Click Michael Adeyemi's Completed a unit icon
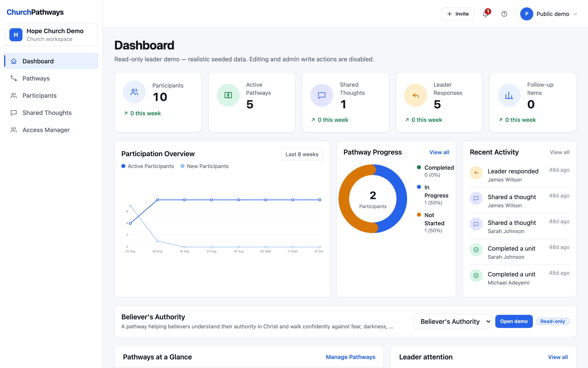This screenshot has width=588, height=368. (x=476, y=276)
